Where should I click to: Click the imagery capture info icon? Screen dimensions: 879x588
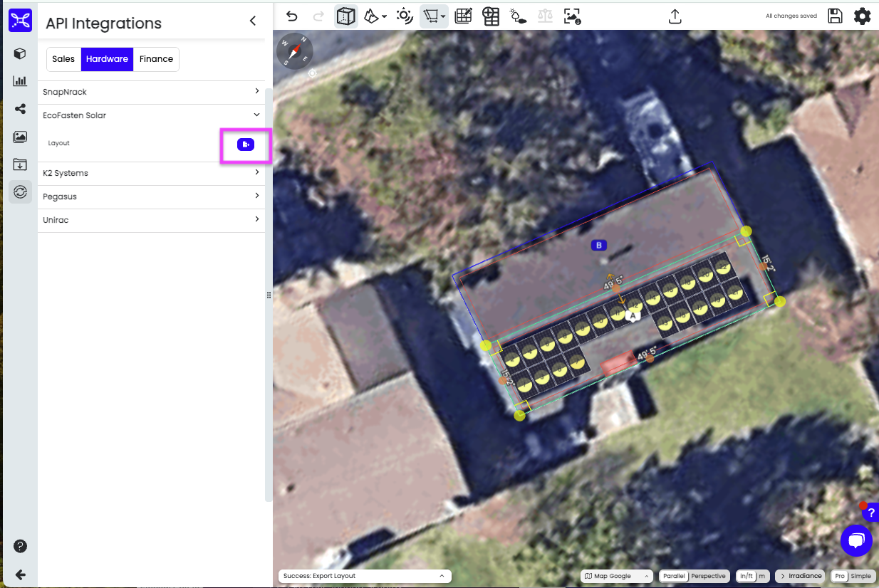pos(572,16)
